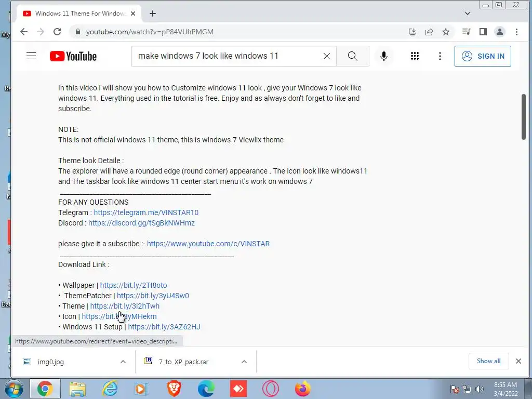Open Chrome's three-dot menu

(x=516, y=32)
